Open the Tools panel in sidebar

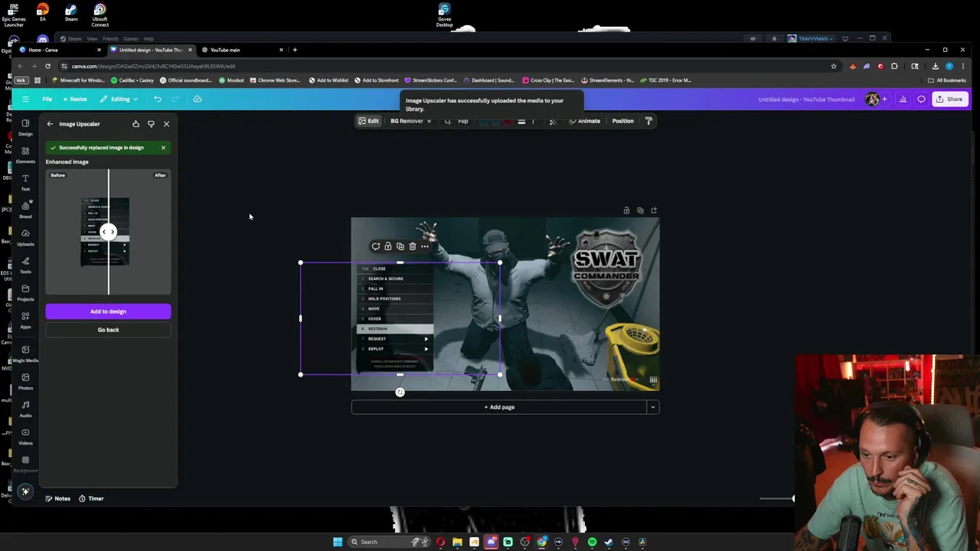[25, 265]
